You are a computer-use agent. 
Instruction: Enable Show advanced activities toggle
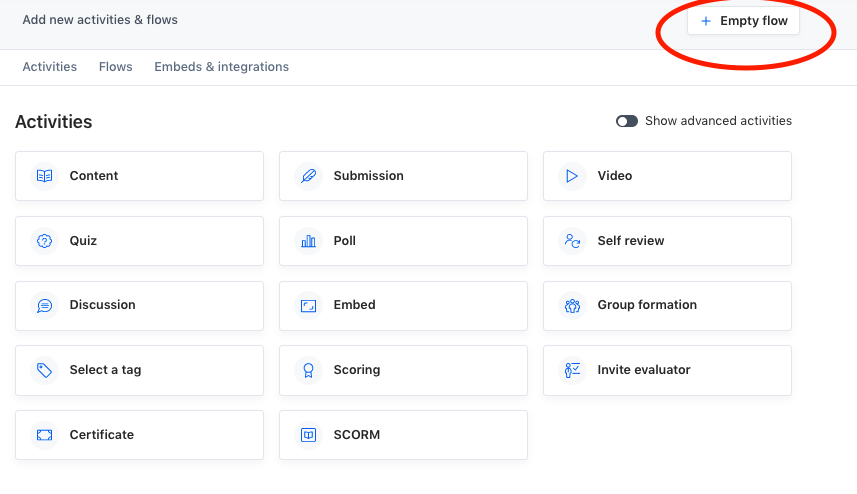(x=627, y=121)
